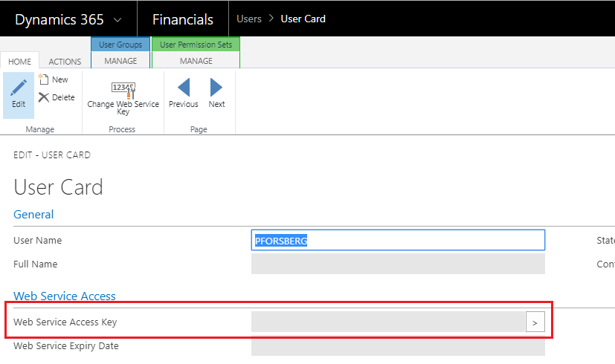Screen dimensions: 615x364
Task: Open the User Groups Manage tab
Action: [120, 61]
